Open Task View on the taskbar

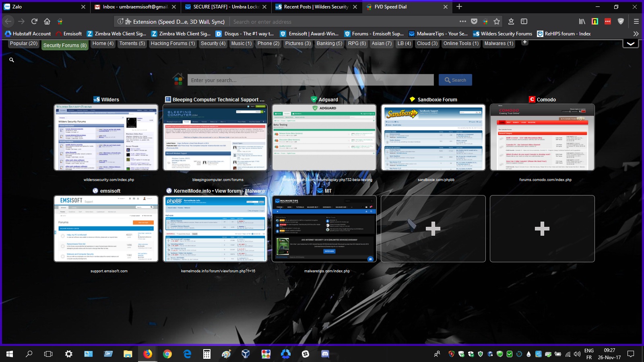(x=48, y=354)
